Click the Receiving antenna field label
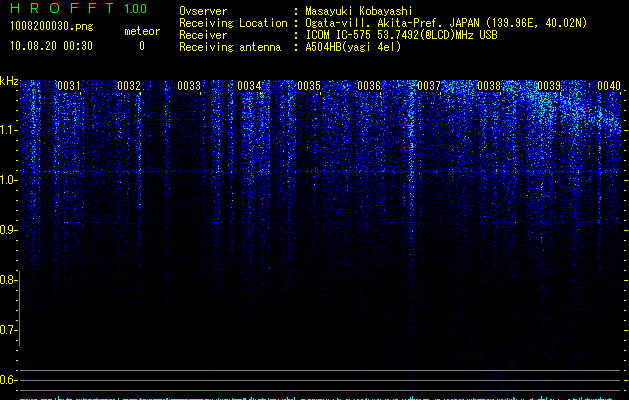The image size is (629, 400). coord(230,47)
